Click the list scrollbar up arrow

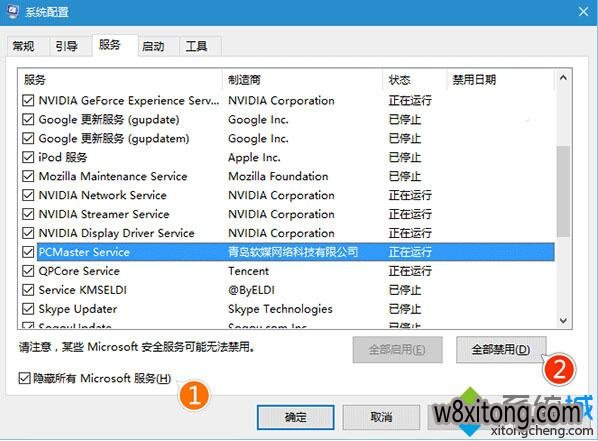pyautogui.click(x=563, y=78)
